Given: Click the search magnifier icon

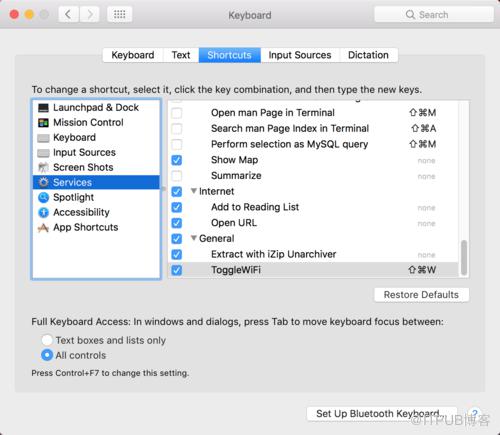Looking at the screenshot, I should 410,15.
